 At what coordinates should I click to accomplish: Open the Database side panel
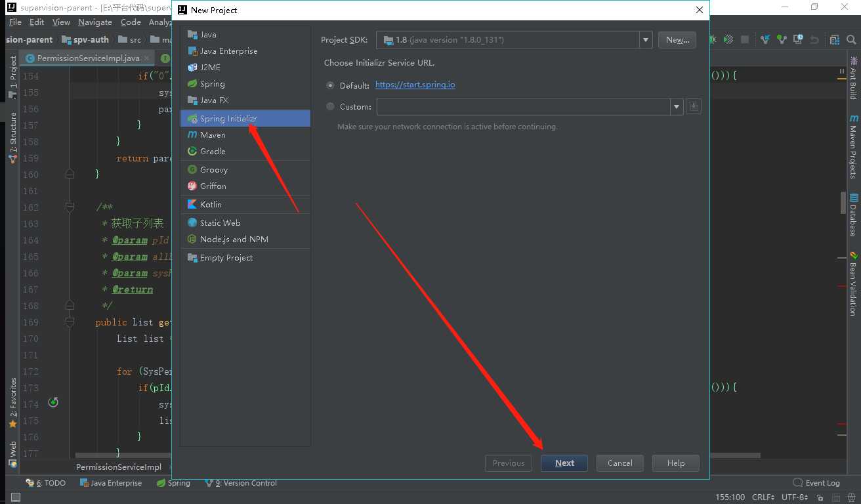853,215
